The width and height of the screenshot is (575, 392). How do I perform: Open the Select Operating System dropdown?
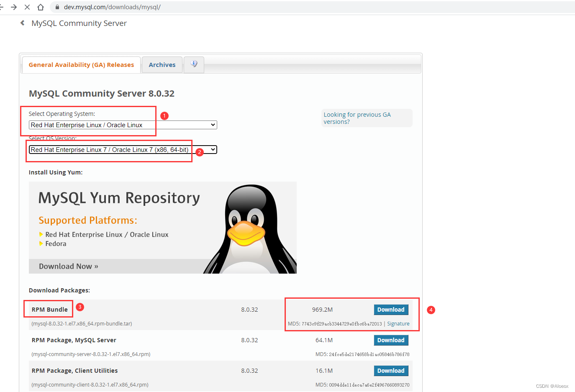click(x=123, y=125)
